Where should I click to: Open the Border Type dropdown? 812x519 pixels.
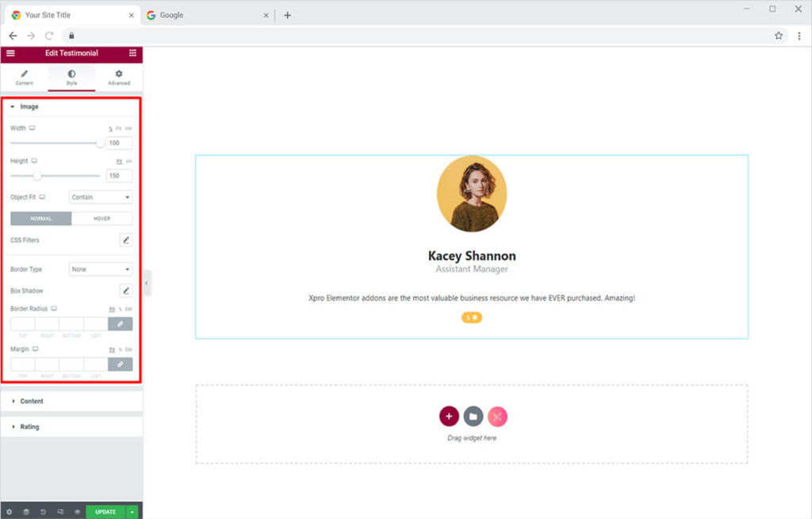[x=101, y=269]
